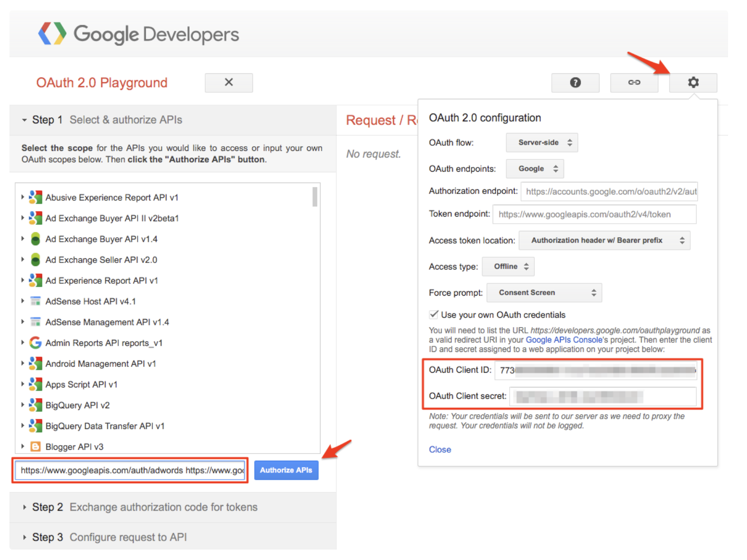
Task: Expand the BigQuery API v2 tree item
Action: pyautogui.click(x=23, y=405)
